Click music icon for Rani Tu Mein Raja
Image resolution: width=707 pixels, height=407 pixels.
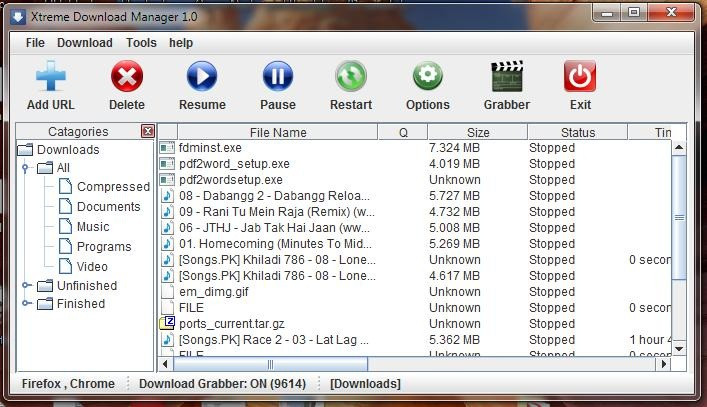point(167,211)
